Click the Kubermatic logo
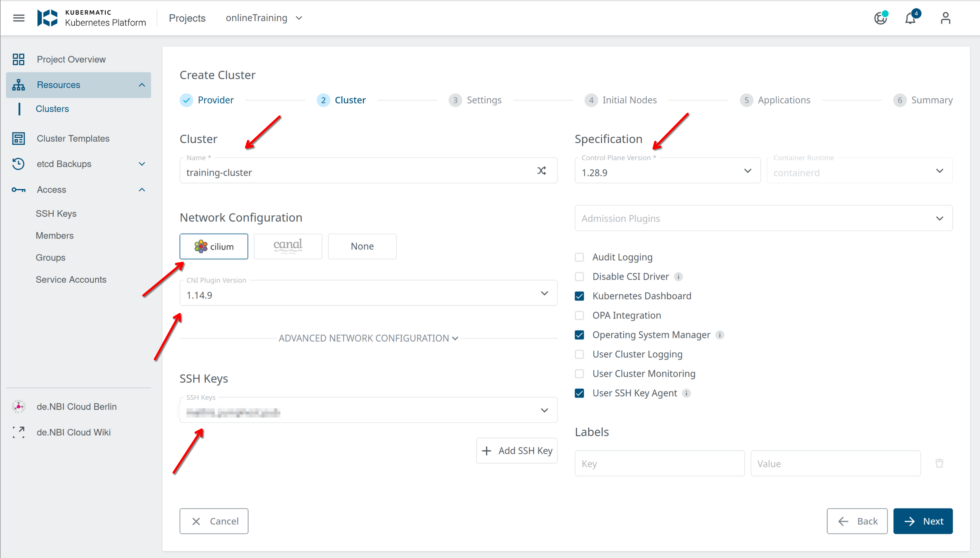This screenshot has width=980, height=558. [x=47, y=18]
